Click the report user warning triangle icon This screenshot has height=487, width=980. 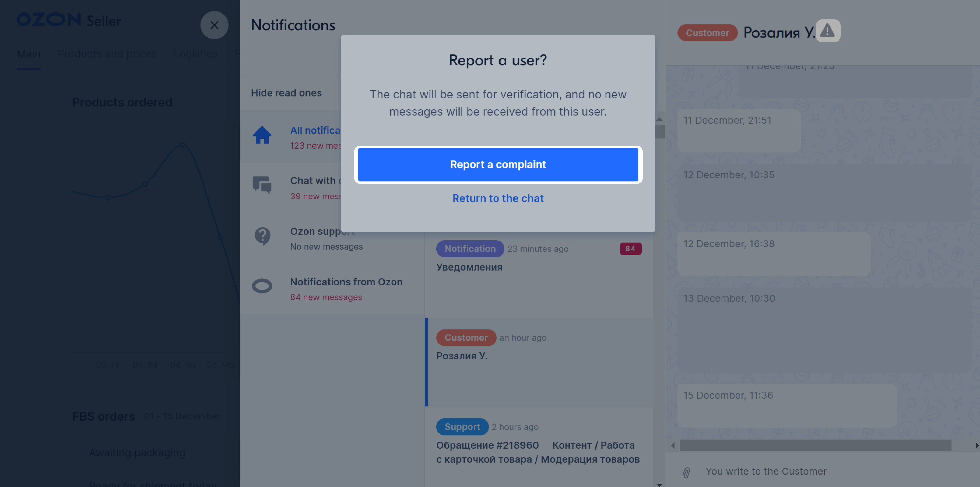coord(827,31)
